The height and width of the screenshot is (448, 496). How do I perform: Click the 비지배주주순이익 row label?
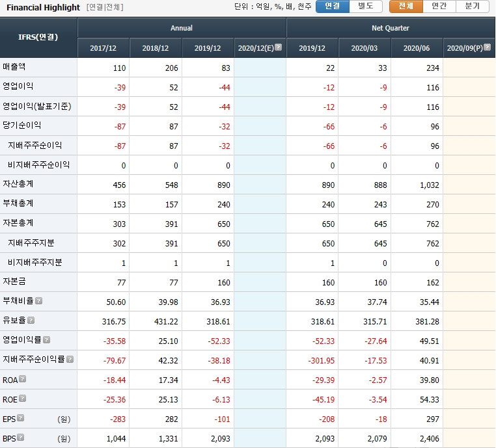click(x=38, y=165)
